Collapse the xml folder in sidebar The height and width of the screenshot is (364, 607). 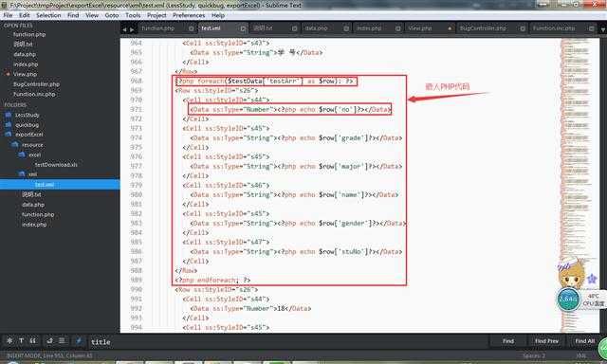tap(32, 174)
